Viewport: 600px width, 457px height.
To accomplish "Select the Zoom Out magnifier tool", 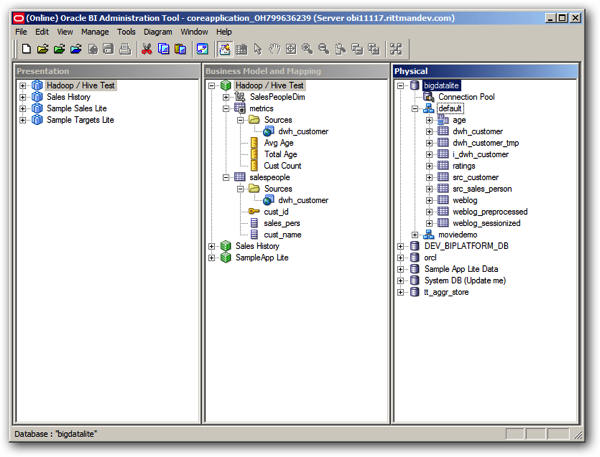I will (324, 49).
